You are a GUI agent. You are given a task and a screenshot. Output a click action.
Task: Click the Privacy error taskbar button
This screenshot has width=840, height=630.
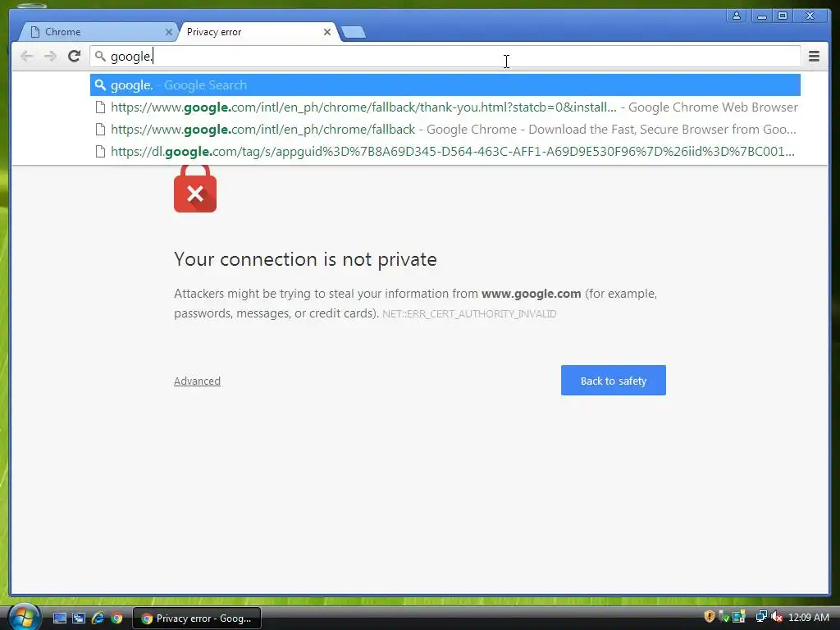[197, 619]
